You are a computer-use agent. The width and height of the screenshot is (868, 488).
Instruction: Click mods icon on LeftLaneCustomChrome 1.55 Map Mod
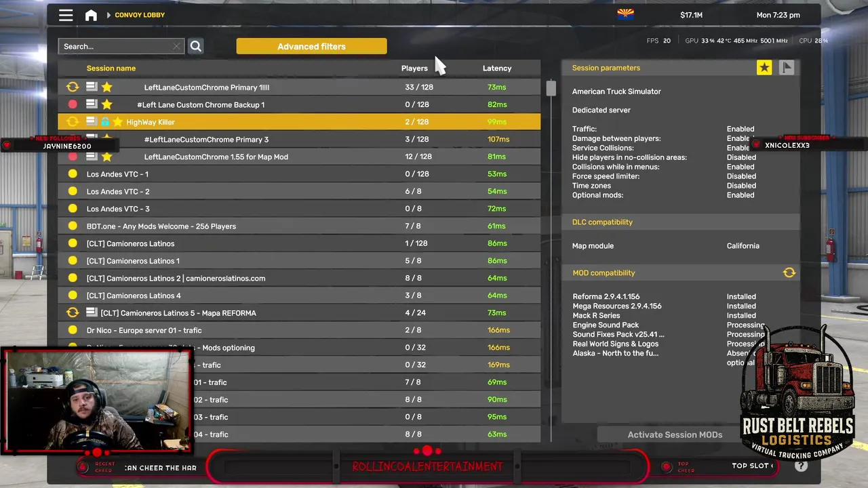(92, 157)
